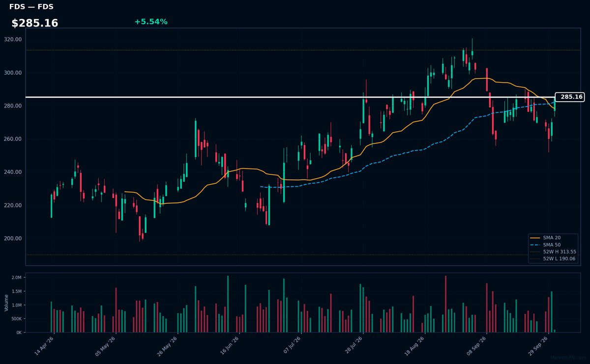Click the 1.5M volume axis label

[16, 291]
